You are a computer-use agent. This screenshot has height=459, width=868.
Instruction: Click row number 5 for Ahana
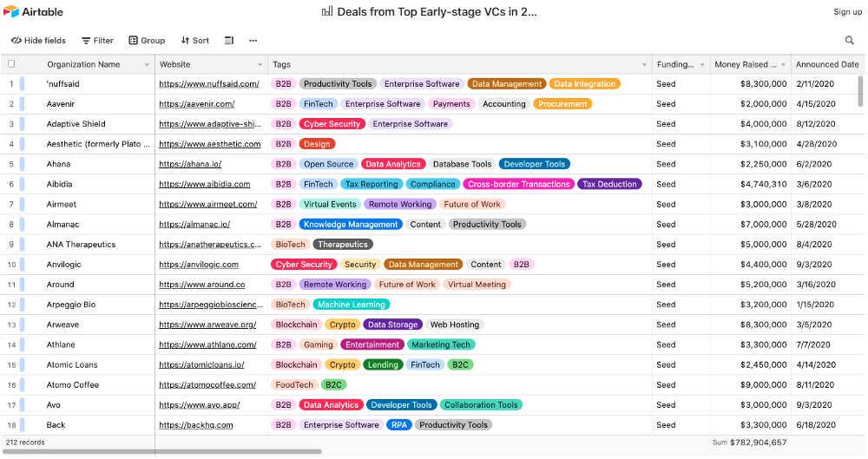(11, 164)
